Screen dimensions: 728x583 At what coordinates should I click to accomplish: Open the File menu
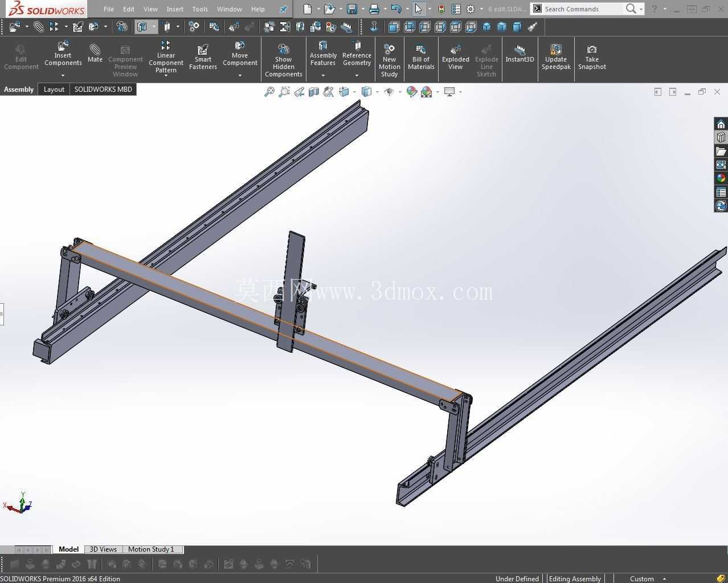(109, 9)
